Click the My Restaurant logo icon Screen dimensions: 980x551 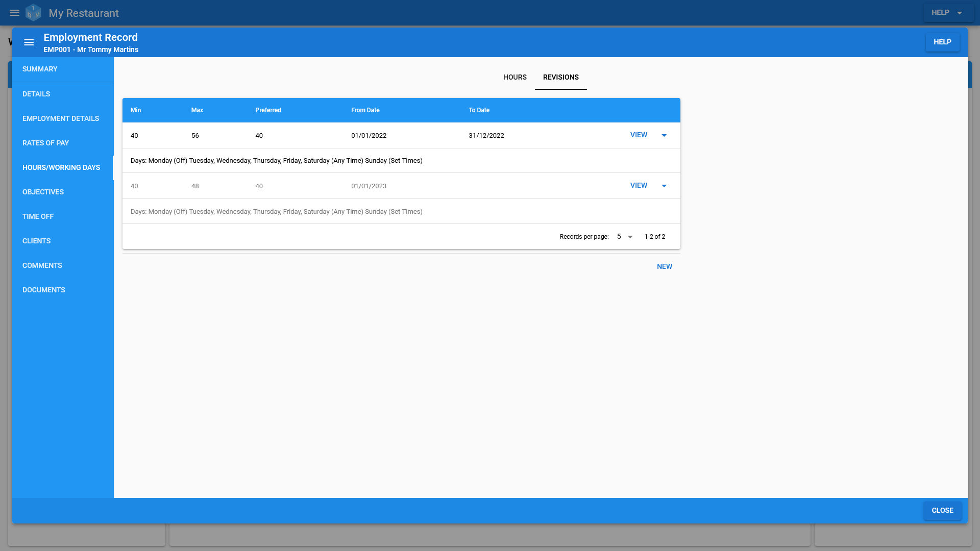click(x=33, y=12)
